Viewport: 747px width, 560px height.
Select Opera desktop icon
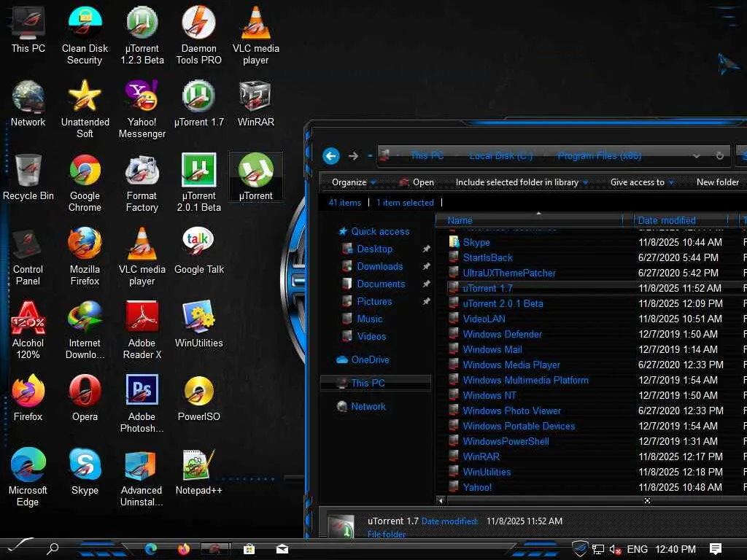pyautogui.click(x=85, y=398)
